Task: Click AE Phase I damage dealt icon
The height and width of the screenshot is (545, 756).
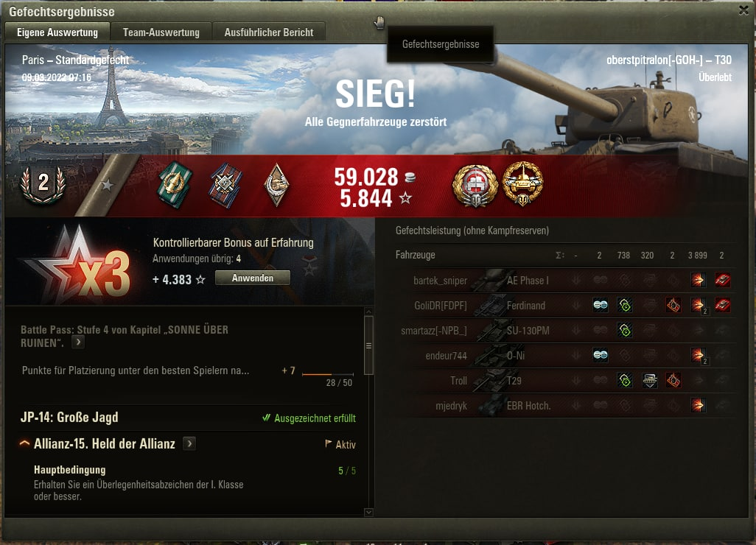Action: click(x=698, y=280)
